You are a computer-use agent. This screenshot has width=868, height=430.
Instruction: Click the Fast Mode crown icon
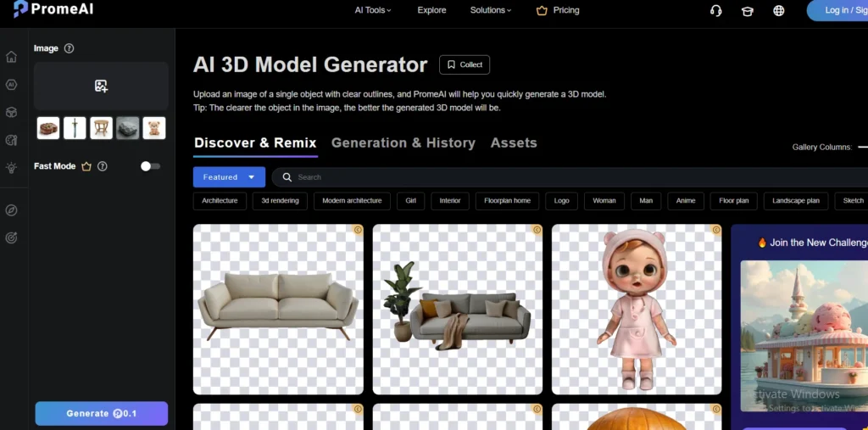(86, 166)
